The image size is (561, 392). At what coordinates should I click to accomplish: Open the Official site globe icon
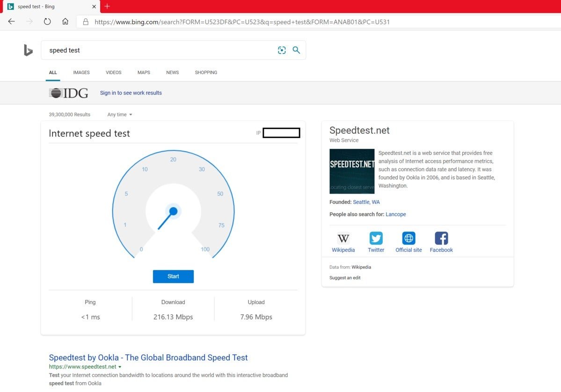tap(408, 238)
